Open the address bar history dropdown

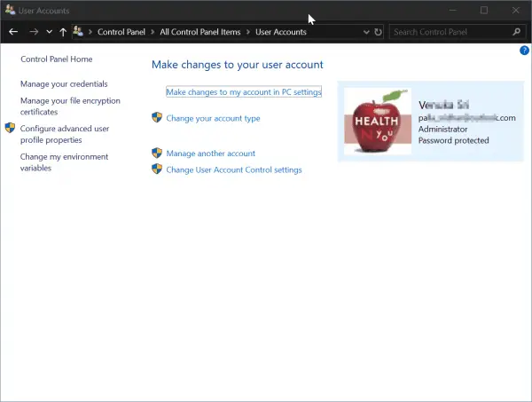tap(366, 32)
